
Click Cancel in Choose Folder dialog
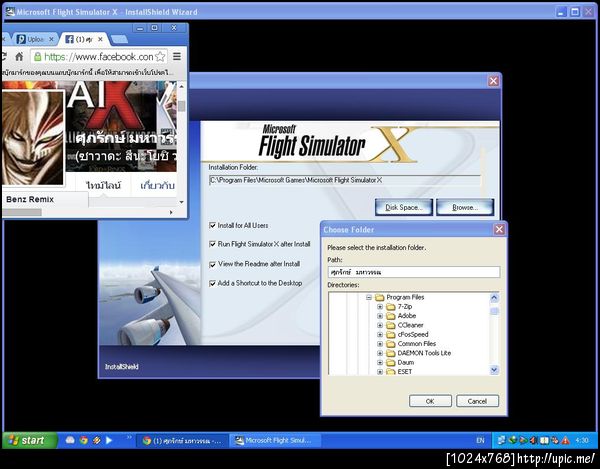click(477, 401)
